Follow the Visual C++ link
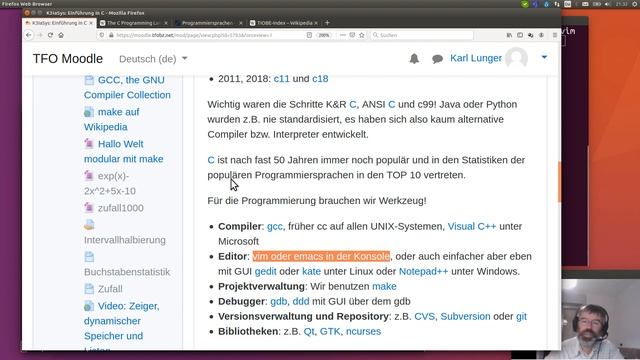640x360 pixels. (472, 227)
